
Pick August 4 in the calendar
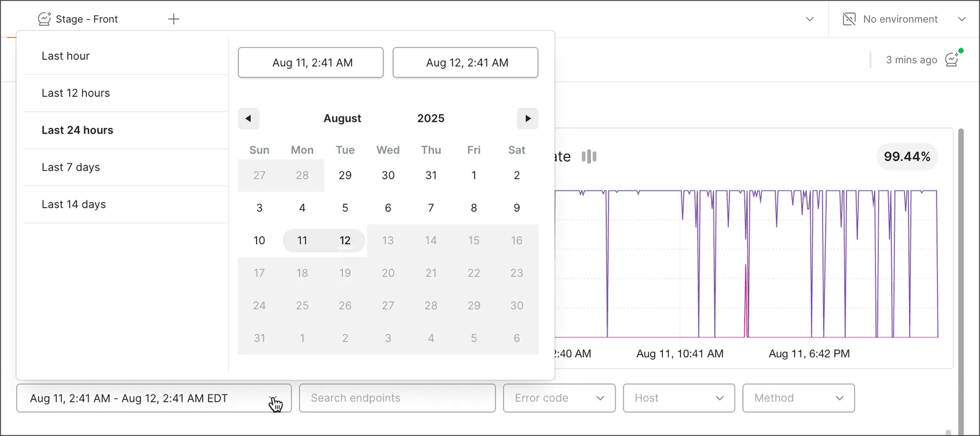tap(302, 208)
